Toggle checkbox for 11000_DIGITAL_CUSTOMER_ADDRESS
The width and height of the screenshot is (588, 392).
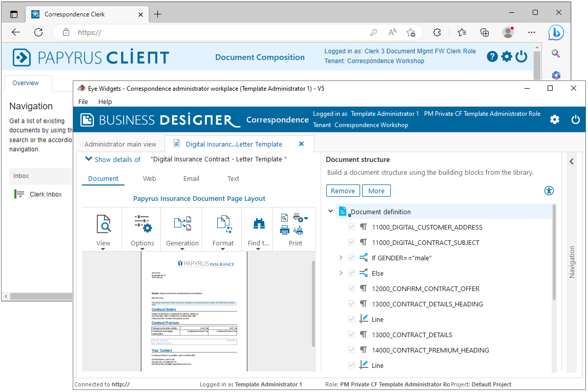click(x=351, y=227)
